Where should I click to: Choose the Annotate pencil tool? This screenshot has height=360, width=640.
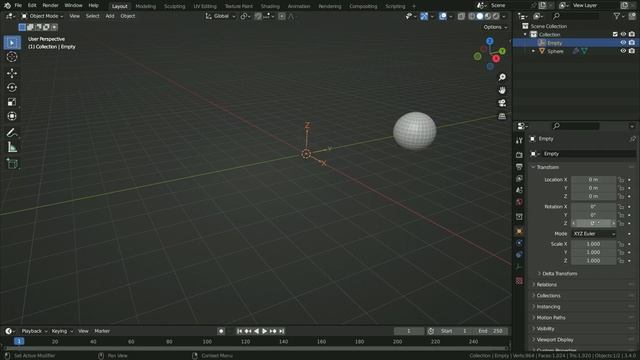click(12, 133)
